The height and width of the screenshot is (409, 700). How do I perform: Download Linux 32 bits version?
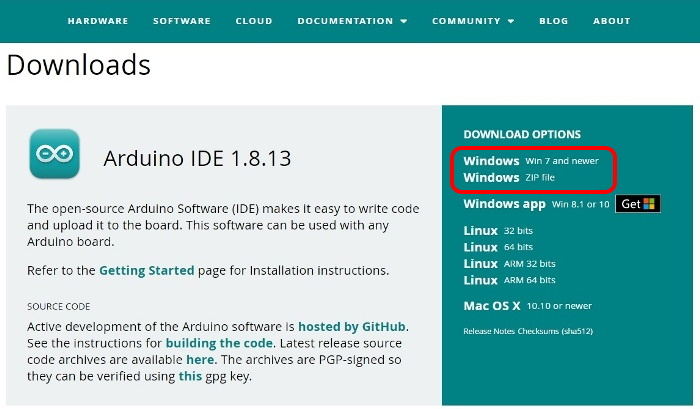pos(498,231)
